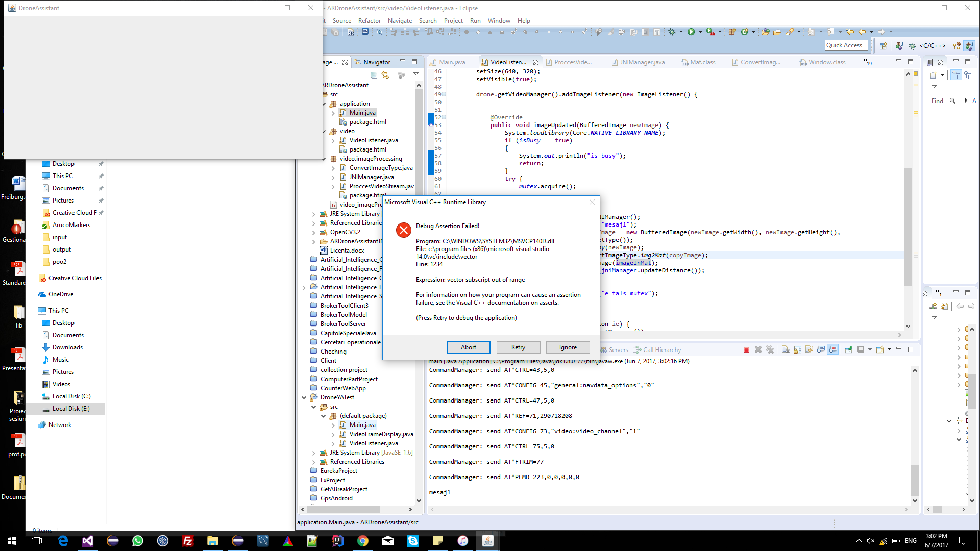Pin the Console view
980x551 pixels.
coord(848,350)
